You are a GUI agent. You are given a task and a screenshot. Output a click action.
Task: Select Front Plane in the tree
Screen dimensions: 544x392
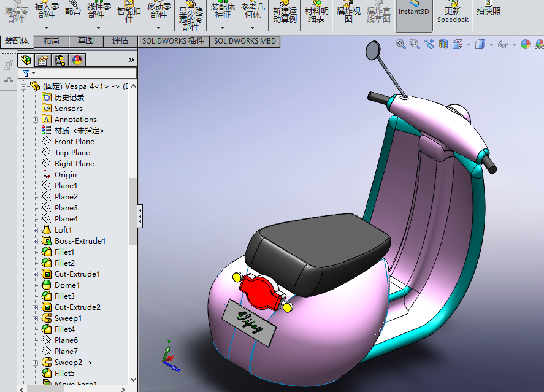[x=68, y=142]
